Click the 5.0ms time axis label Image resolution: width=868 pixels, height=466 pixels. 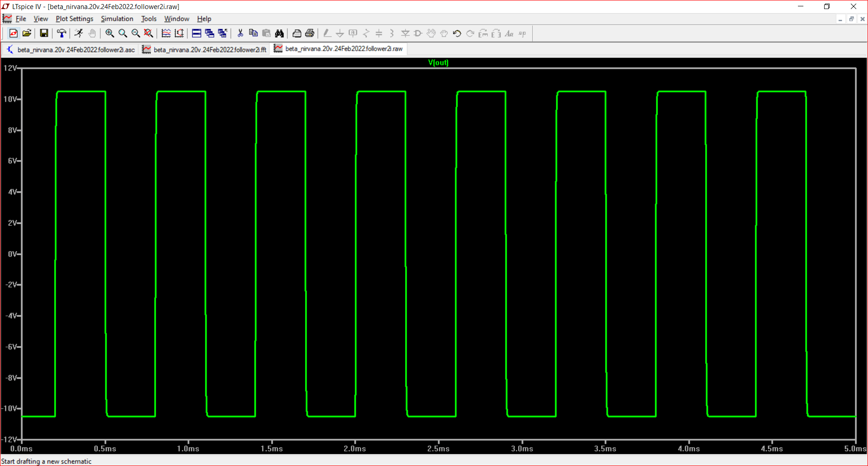855,449
